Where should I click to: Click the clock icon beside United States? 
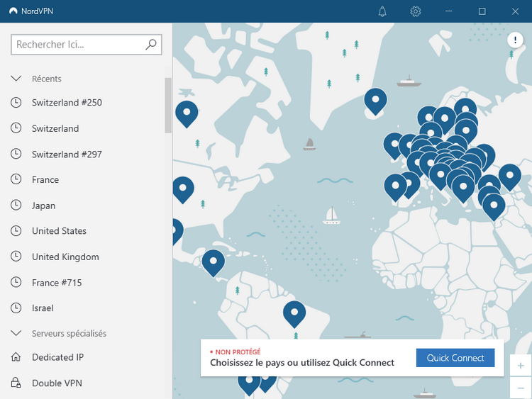click(16, 231)
